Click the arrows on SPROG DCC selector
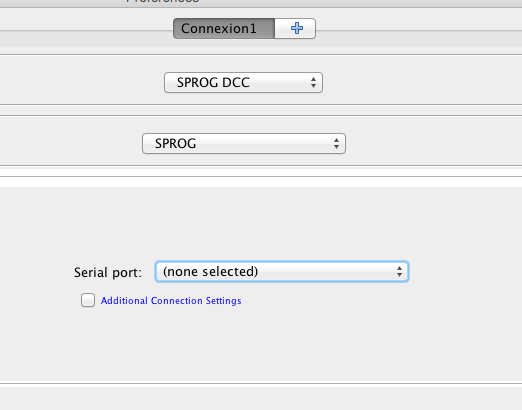Image resolution: width=522 pixels, height=410 pixels. click(x=313, y=83)
